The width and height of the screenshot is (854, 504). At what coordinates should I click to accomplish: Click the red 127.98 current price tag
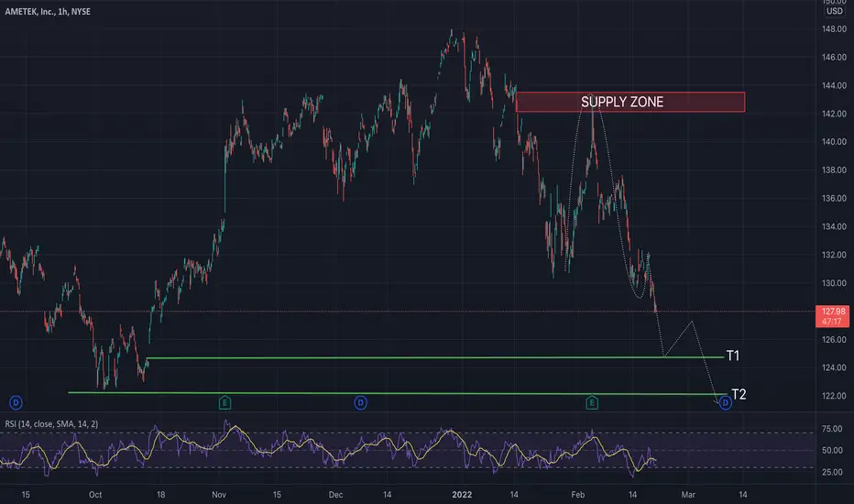[x=833, y=316]
